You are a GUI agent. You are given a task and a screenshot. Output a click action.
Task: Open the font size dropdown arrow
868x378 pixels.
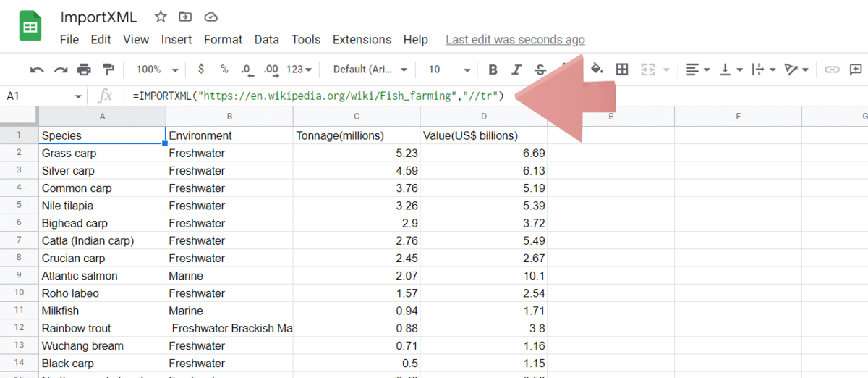tap(467, 70)
